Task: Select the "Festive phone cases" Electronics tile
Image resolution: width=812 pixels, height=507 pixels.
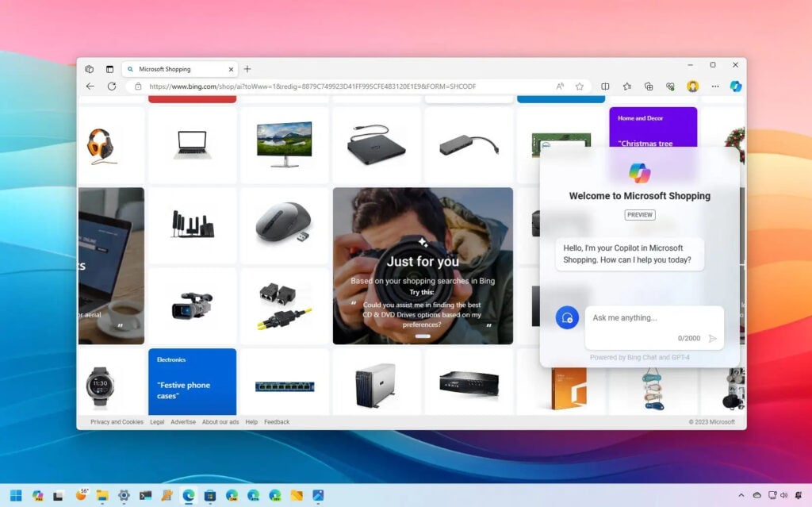Action: click(x=192, y=382)
